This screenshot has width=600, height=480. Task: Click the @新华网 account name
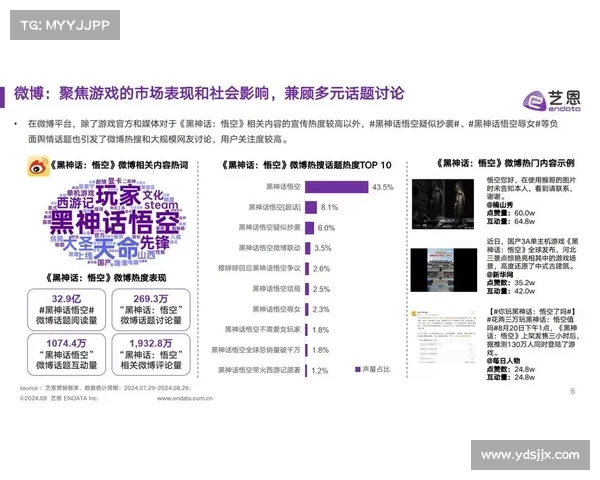coord(500,275)
